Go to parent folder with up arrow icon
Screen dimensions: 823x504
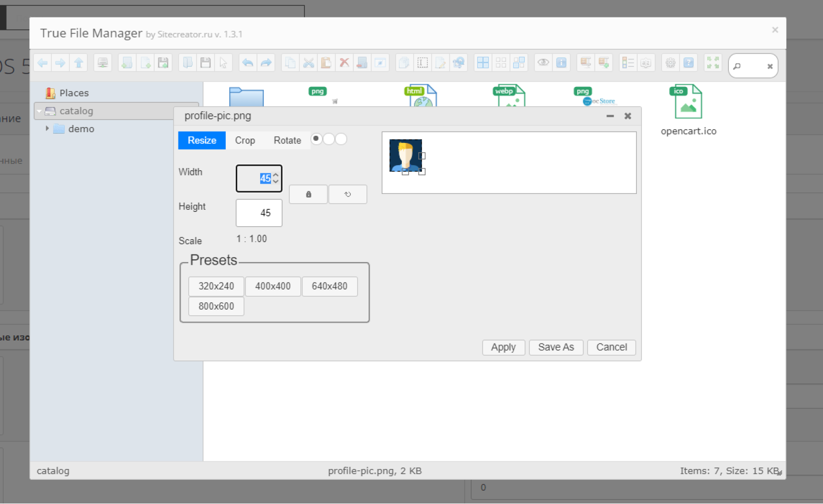point(79,63)
